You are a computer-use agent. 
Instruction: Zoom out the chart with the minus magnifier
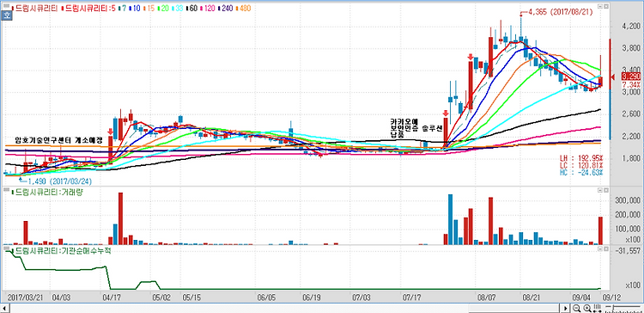(x=577, y=308)
